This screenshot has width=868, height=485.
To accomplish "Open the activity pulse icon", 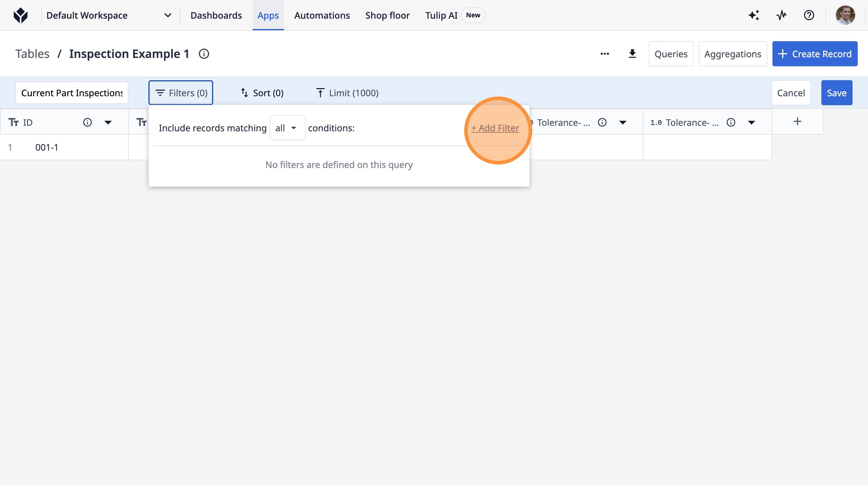I will 781,15.
